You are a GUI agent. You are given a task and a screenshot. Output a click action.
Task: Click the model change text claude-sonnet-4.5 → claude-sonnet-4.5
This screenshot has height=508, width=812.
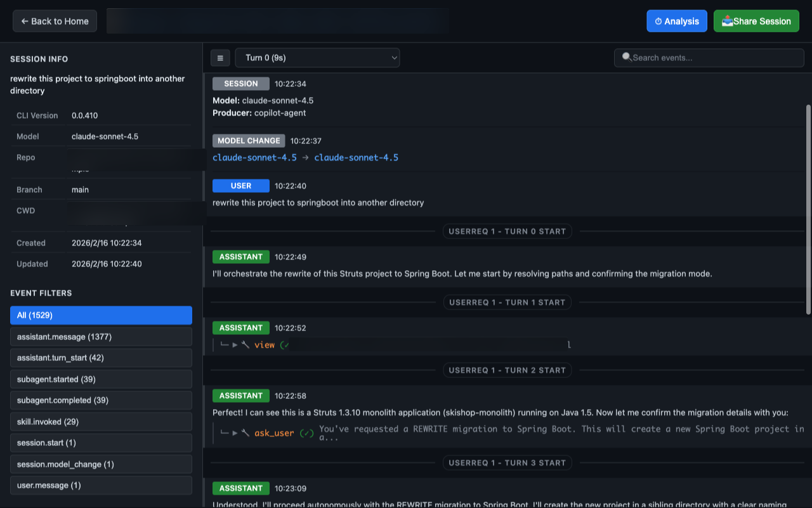(305, 157)
